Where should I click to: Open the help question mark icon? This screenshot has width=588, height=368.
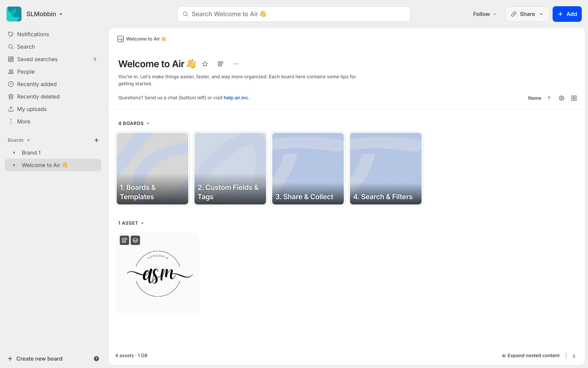coord(96,358)
